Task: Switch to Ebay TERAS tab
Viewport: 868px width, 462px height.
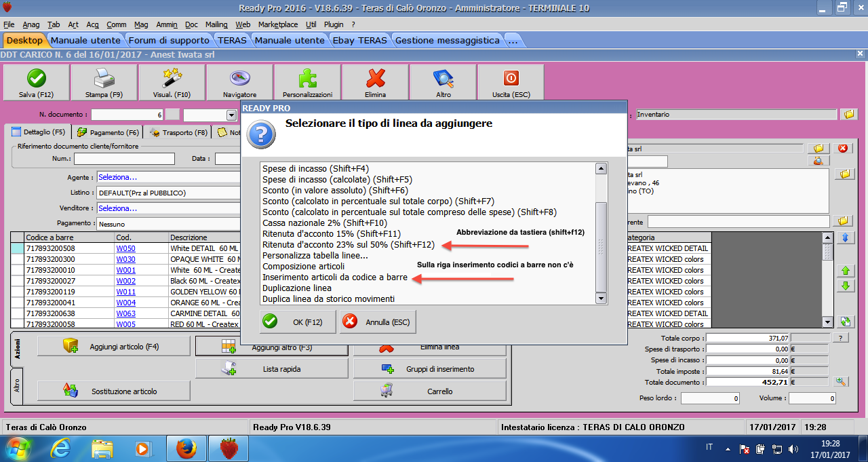Action: click(x=359, y=40)
